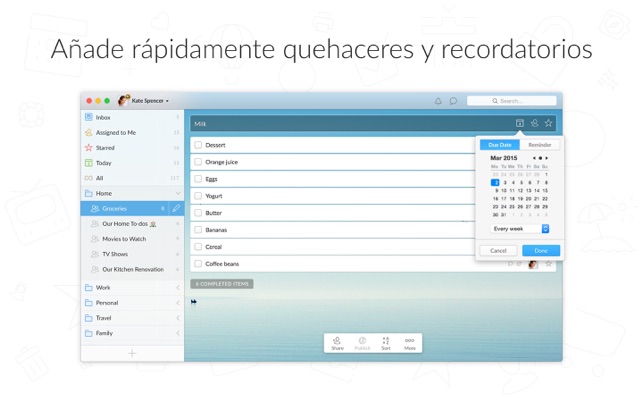The image size is (643, 402).
Task: Check off the Dessert item
Action: 198,145
